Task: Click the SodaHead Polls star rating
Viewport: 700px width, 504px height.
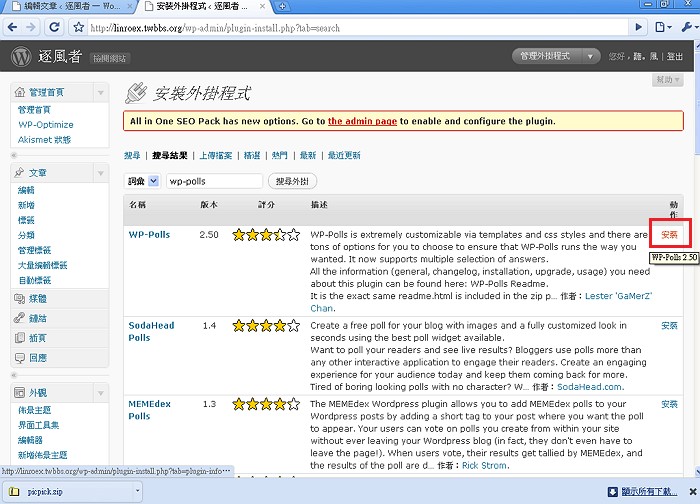Action: tap(266, 326)
